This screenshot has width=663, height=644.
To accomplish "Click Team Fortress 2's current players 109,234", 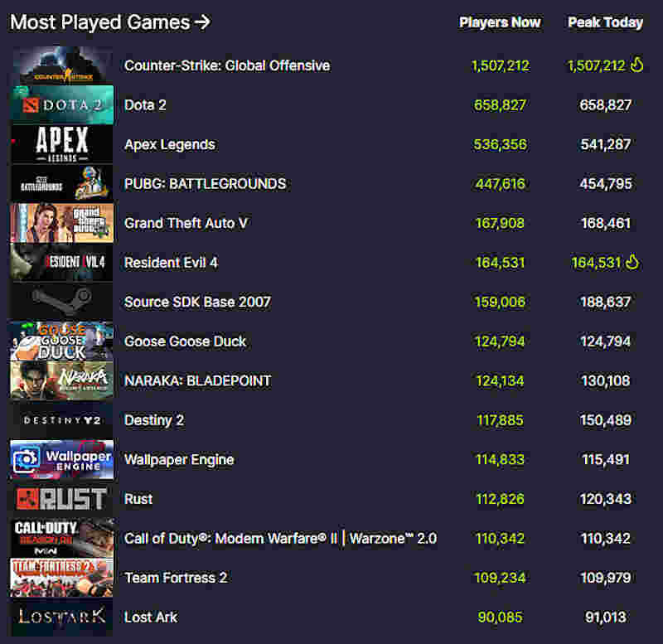I will click(500, 578).
